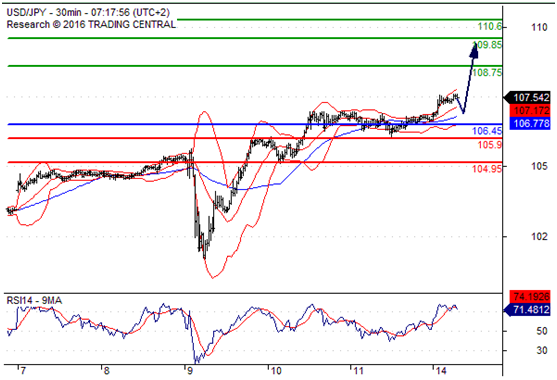Click the 106.45 pivot level label
557x380 pixels.
click(487, 131)
